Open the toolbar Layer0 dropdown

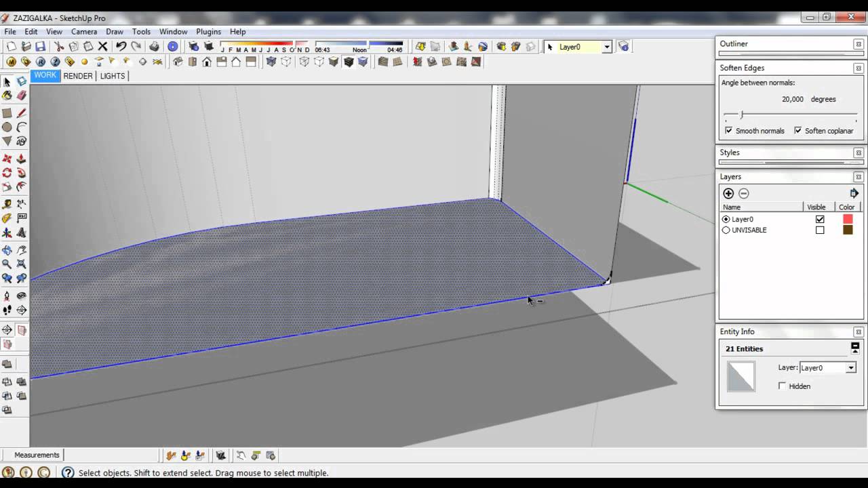click(x=607, y=47)
